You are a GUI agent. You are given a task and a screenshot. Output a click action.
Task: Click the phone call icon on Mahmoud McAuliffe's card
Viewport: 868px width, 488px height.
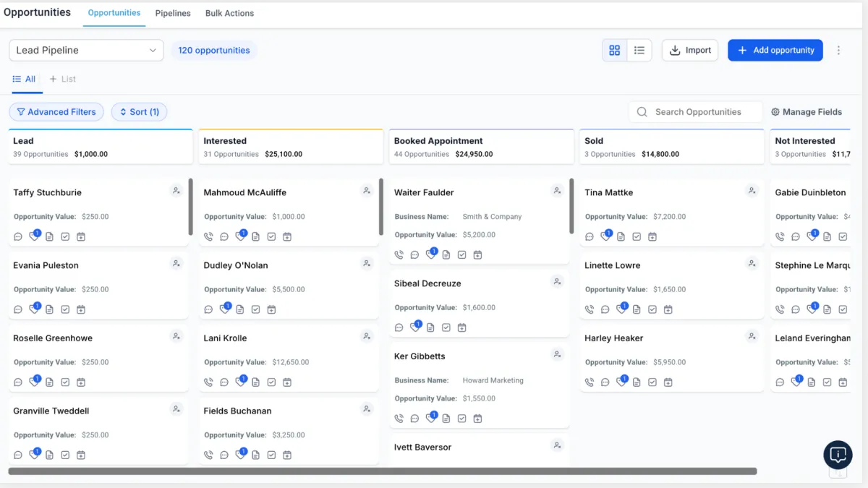point(208,236)
